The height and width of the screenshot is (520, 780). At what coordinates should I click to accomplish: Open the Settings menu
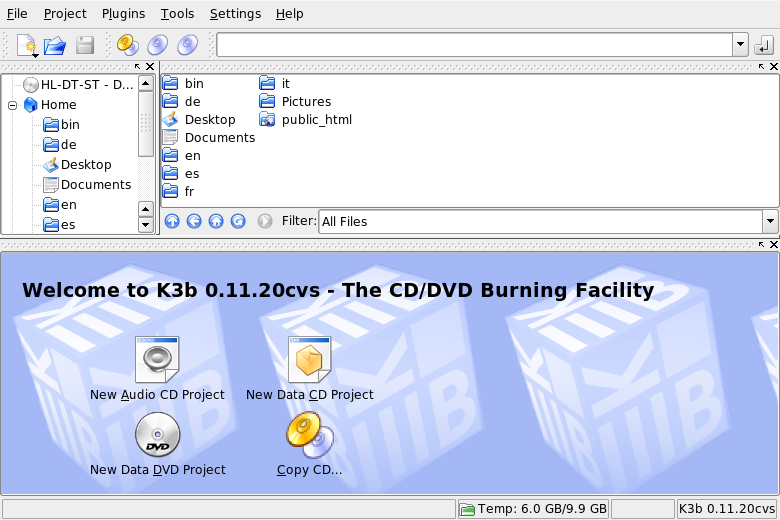click(x=235, y=14)
